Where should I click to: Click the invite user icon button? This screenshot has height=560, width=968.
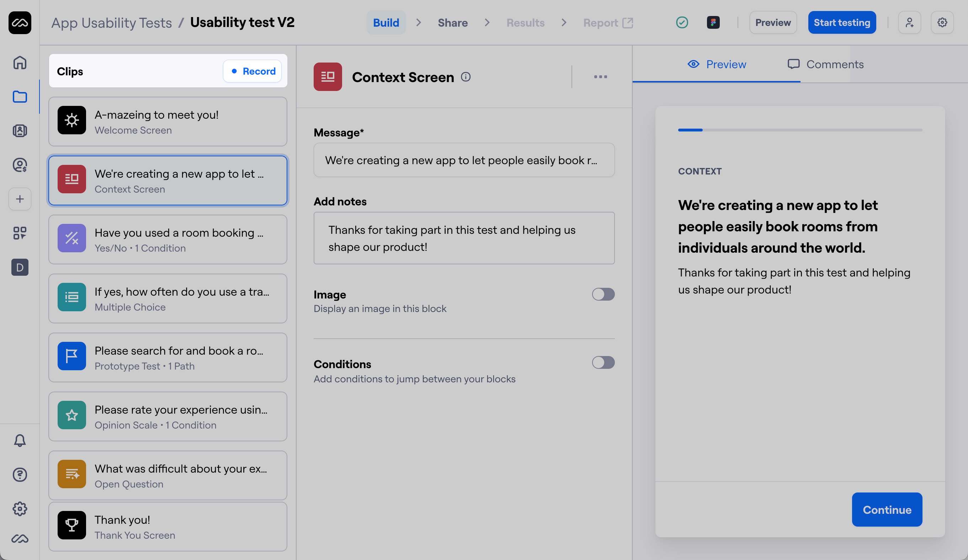[x=909, y=23]
